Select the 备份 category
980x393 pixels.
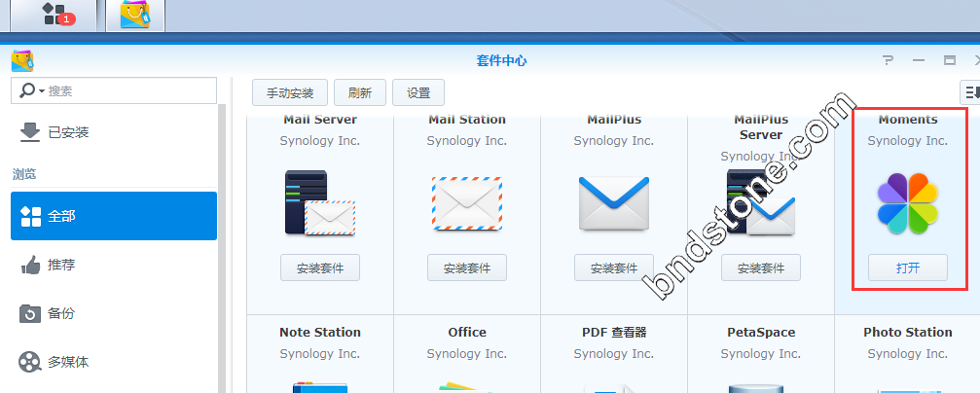(x=114, y=313)
